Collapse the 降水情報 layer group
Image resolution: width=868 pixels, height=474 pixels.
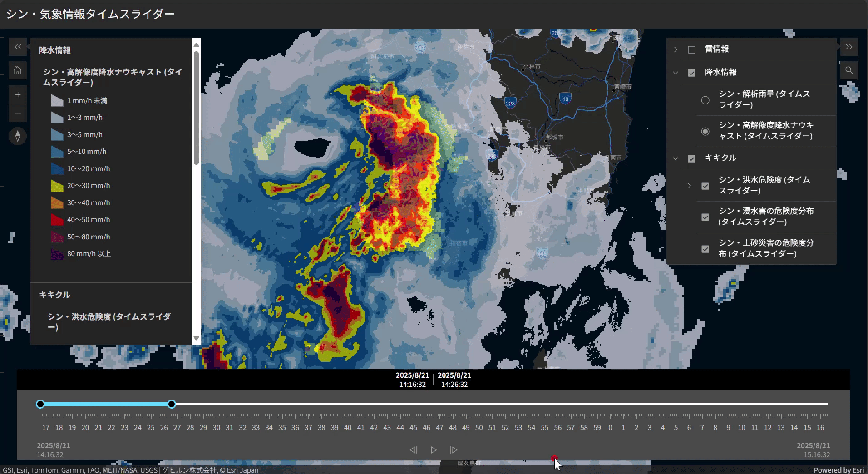tap(676, 73)
